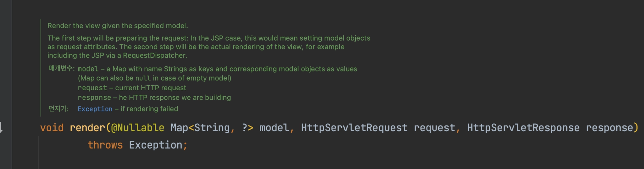
Task: Click the request entry in parameter docs
Action: coord(92,88)
